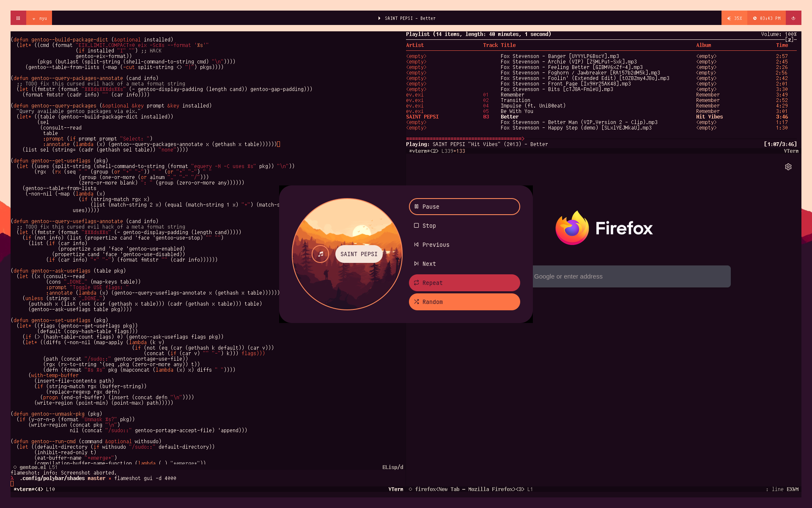
Task: Skip to the Next track in the music menu
Action: tap(464, 264)
